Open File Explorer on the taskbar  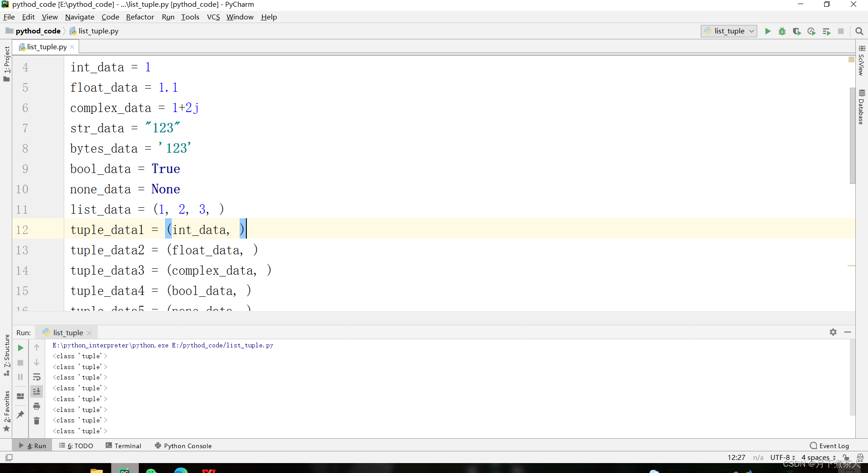coord(96,470)
